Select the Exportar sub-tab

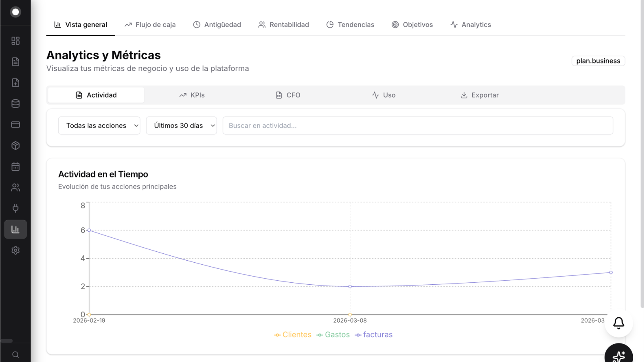479,95
